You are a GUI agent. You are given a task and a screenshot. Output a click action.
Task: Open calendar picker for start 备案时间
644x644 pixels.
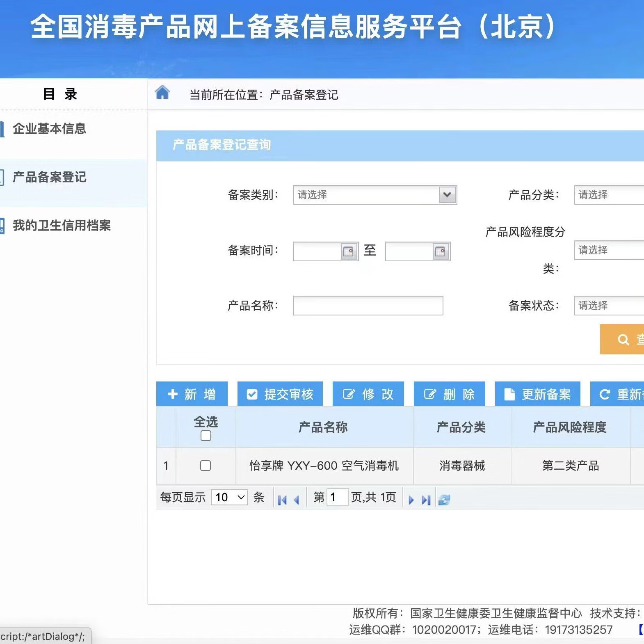(348, 251)
